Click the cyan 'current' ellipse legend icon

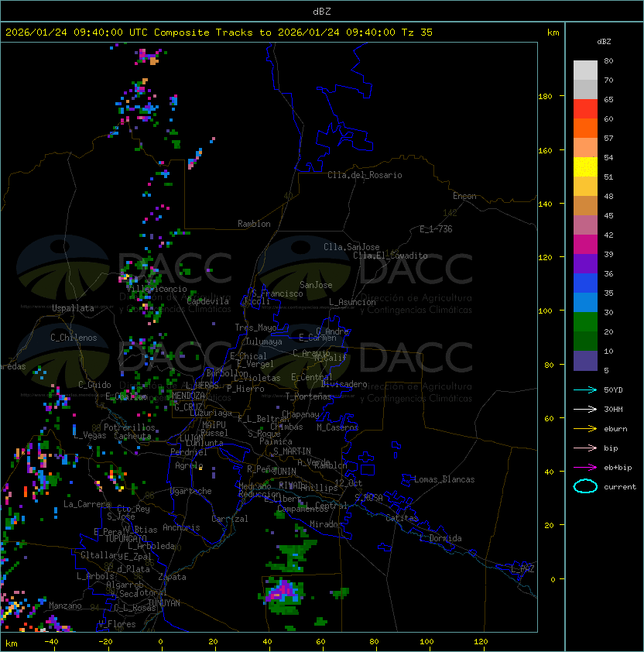(585, 486)
